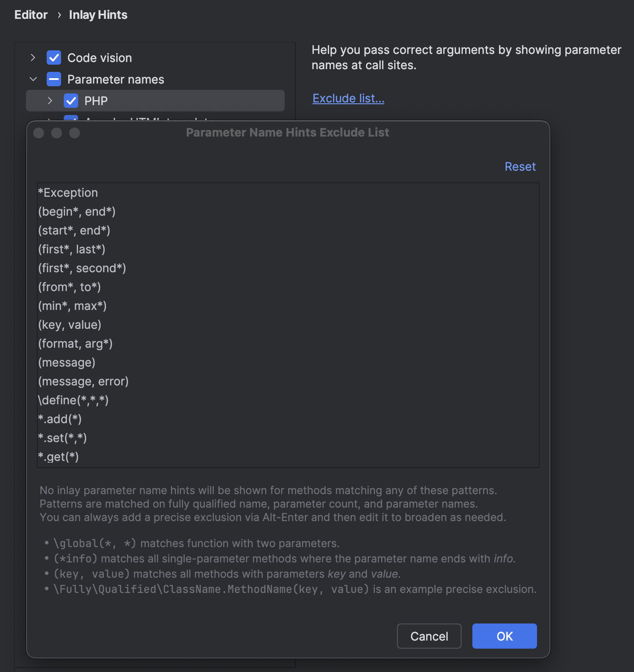Screen dimensions: 634x672
Task: Expand the Code vision tree node
Action: [32, 57]
